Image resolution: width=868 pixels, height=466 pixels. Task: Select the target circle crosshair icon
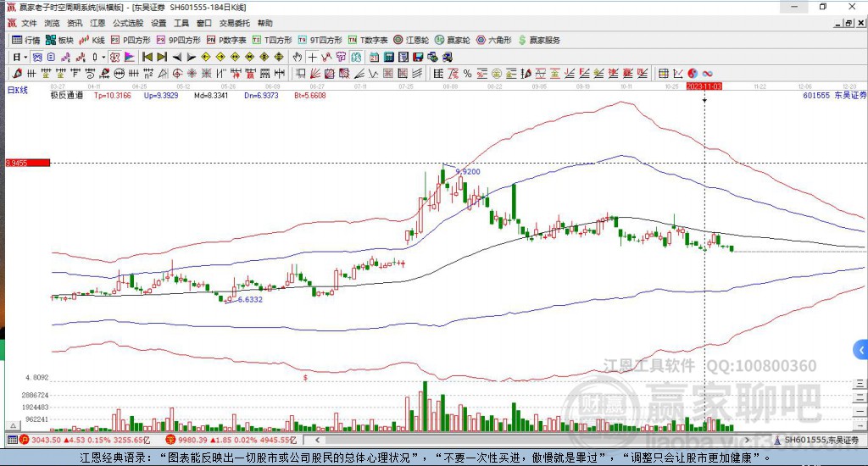[x=177, y=73]
